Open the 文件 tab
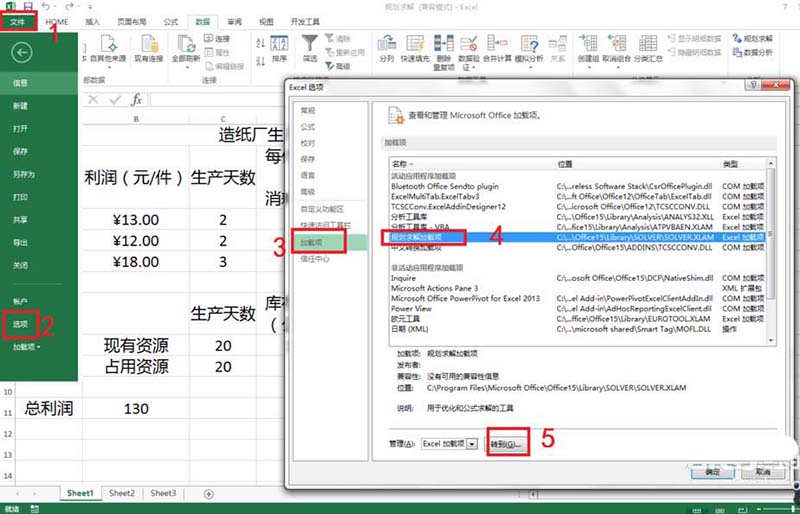Image resolution: width=800 pixels, height=514 pixels. (18, 22)
